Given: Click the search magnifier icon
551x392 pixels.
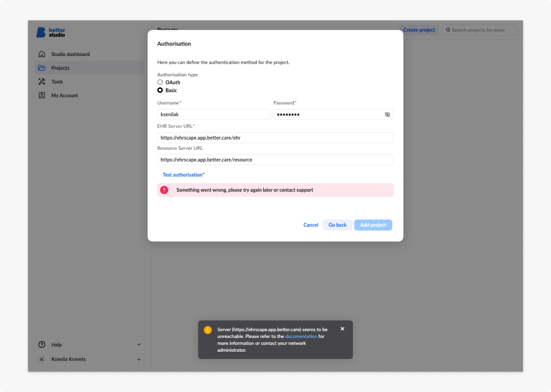Looking at the screenshot, I should pos(448,30).
